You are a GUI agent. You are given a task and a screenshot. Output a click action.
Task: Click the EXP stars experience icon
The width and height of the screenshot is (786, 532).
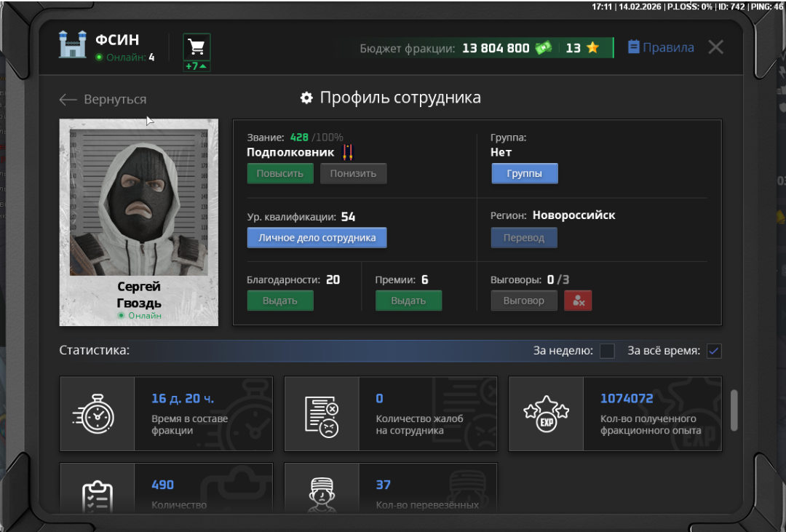click(x=546, y=414)
